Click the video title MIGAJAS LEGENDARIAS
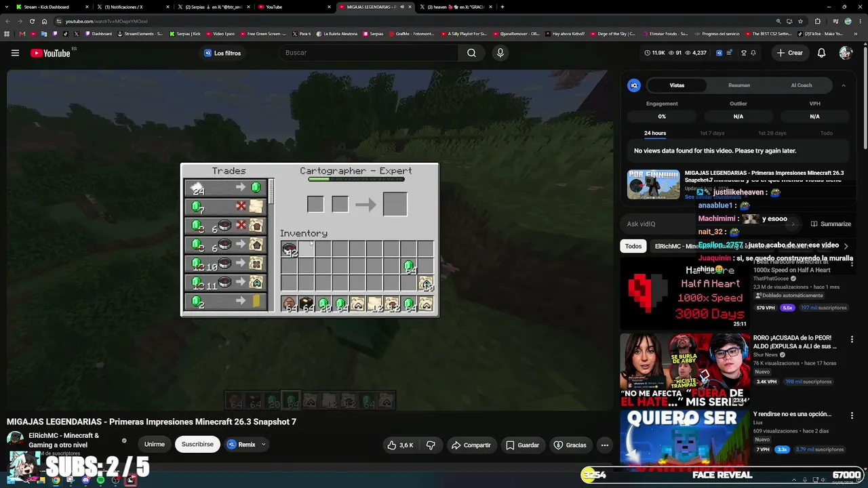Image resolution: width=868 pixels, height=488 pixels. pos(152,422)
